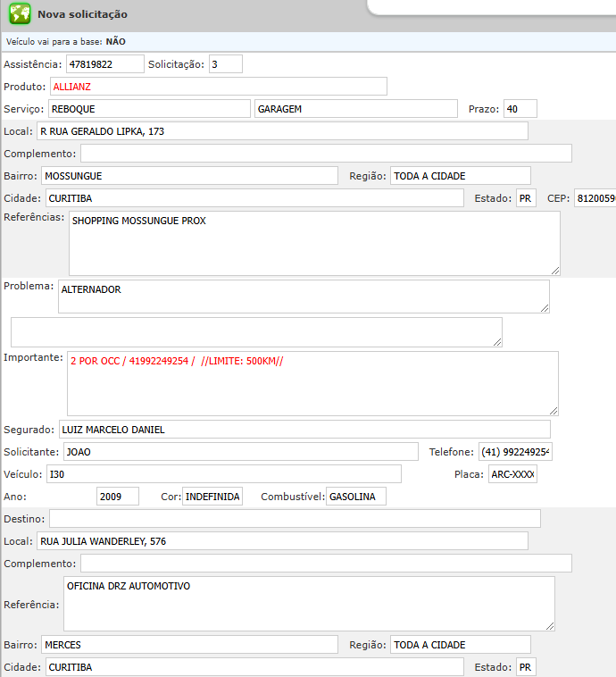The width and height of the screenshot is (616, 677).
Task: Select the Produto field ALLIANZ
Action: [x=219, y=87]
